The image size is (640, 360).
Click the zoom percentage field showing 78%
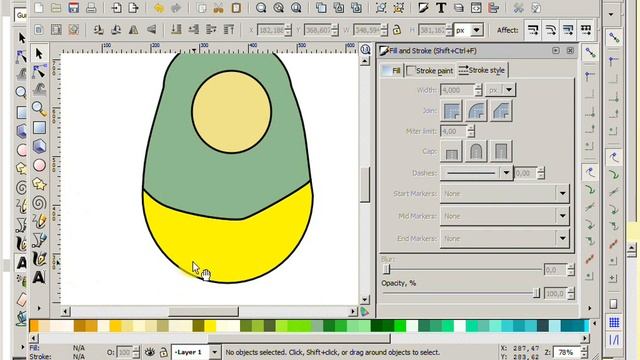click(x=567, y=352)
